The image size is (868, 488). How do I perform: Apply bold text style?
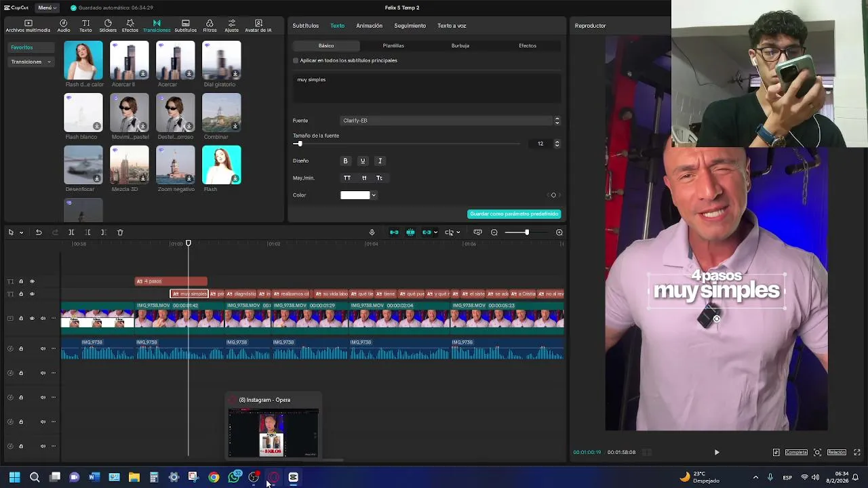(345, 161)
